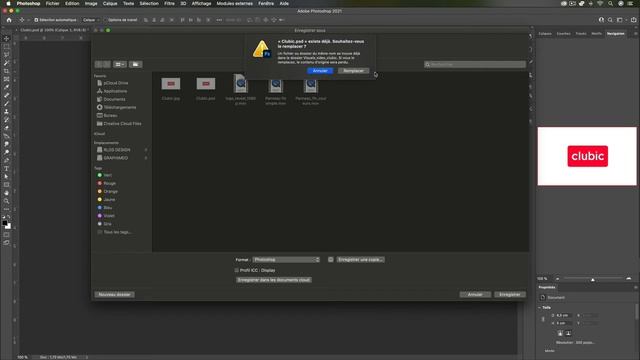Click navigator zoom-in large mountains icon

pos(629,278)
